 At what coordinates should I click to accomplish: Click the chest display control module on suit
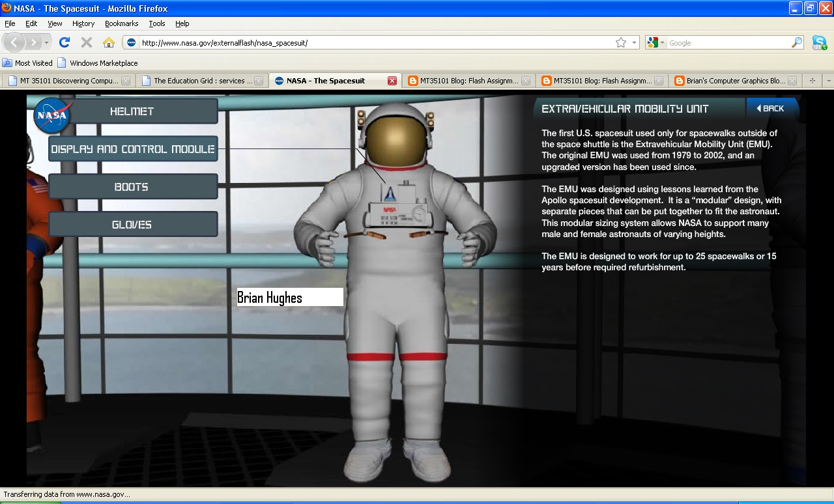(397, 205)
